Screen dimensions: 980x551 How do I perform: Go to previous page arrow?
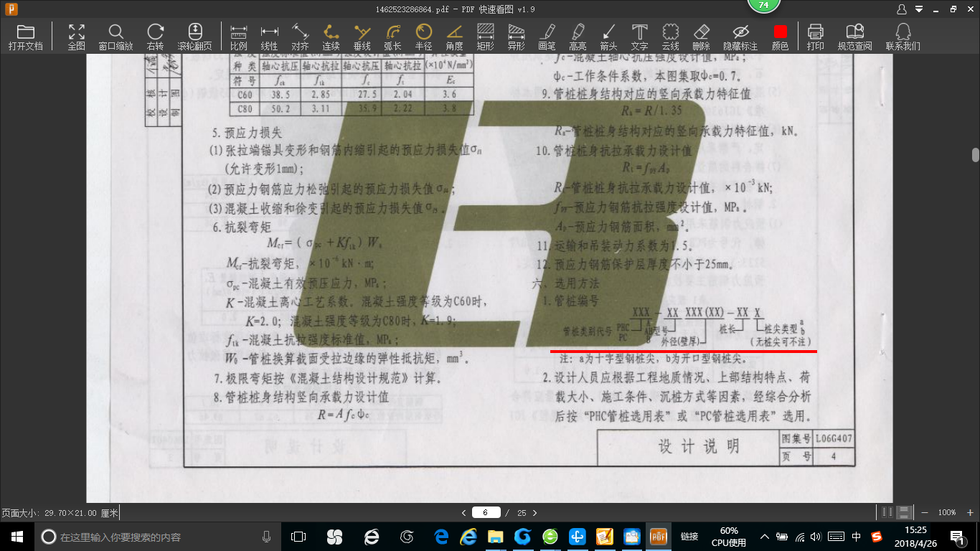pos(463,513)
